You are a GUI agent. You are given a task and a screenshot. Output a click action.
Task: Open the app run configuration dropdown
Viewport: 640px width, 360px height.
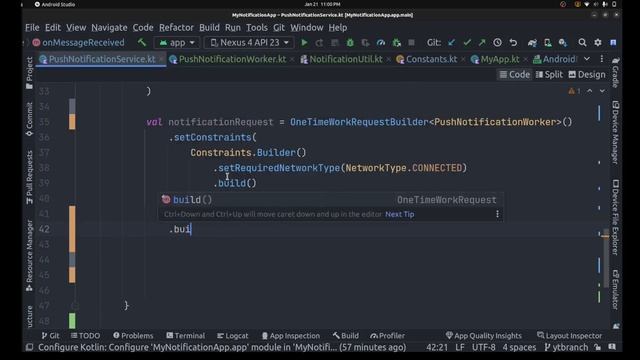pyautogui.click(x=177, y=42)
